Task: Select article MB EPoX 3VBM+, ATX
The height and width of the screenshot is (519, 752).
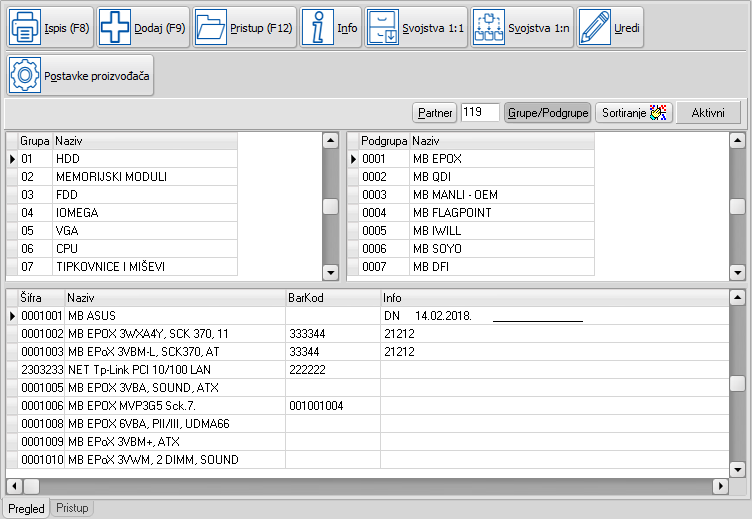Action: pos(368,442)
